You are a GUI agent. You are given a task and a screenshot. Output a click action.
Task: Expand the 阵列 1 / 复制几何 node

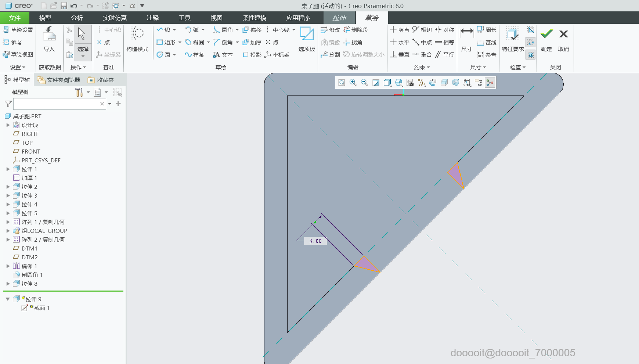(8, 222)
